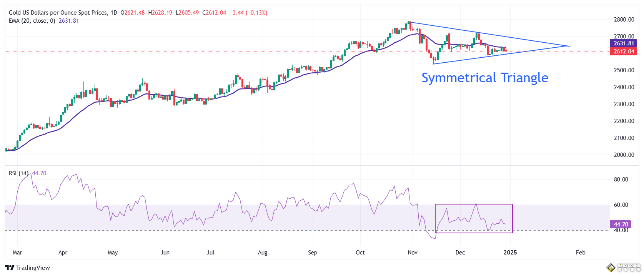Click the red current price tag 2612.04
644x276 pixels.
coord(623,52)
